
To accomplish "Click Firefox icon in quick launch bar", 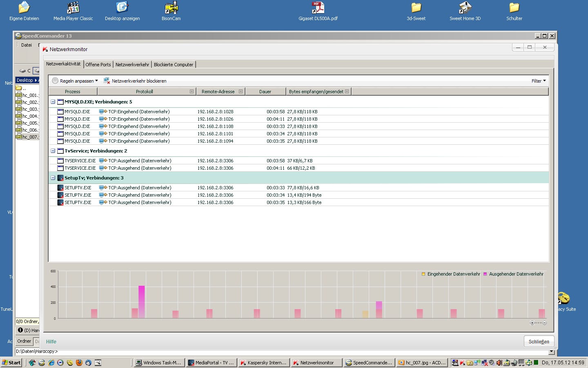I will pyautogui.click(x=79, y=363).
